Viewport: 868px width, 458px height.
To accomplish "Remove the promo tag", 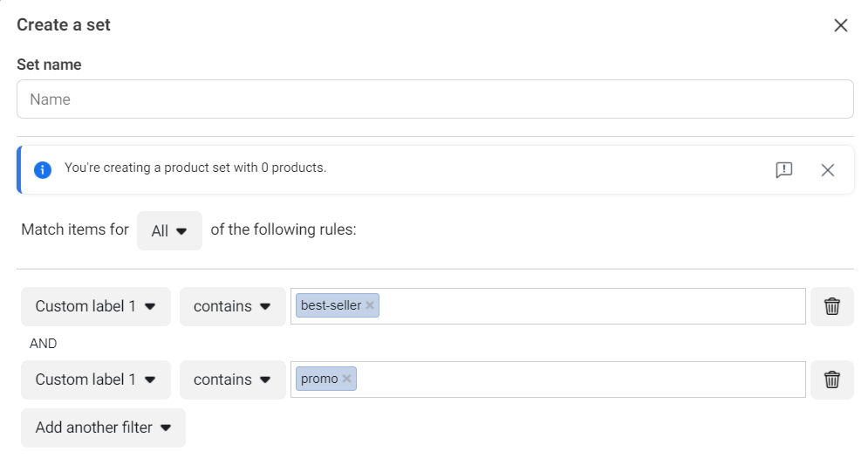I will [346, 379].
